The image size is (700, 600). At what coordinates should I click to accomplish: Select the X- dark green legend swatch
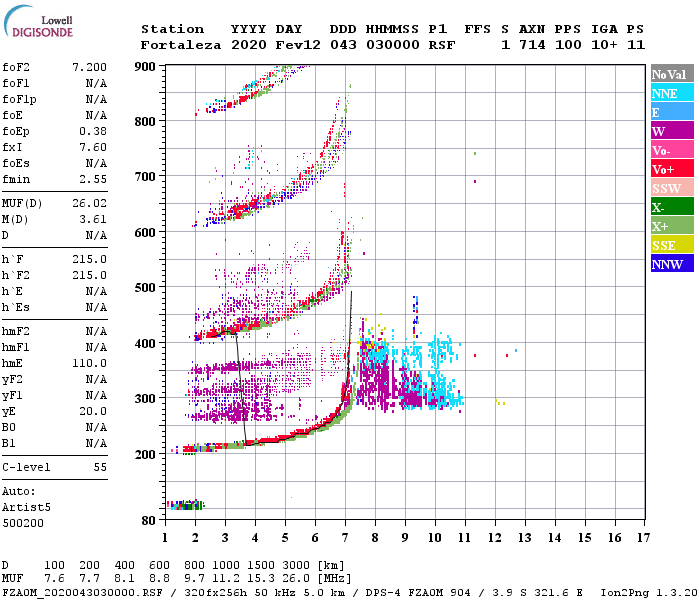[x=672, y=207]
